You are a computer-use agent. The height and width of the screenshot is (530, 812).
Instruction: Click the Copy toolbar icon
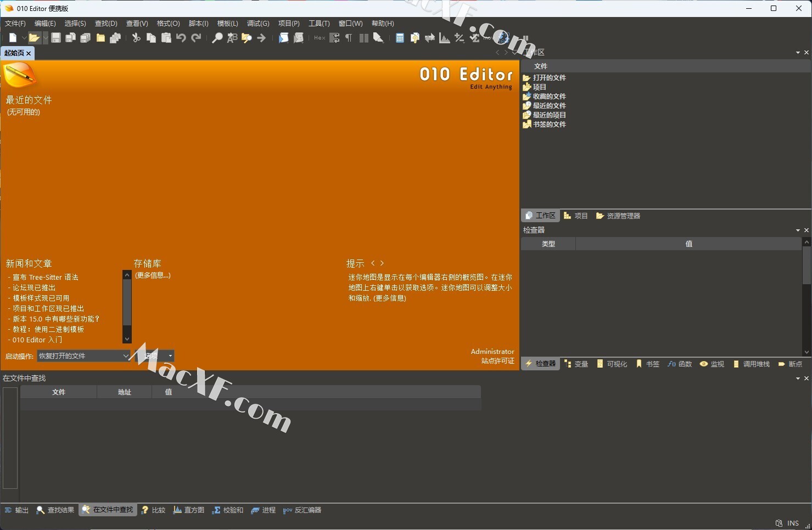click(151, 38)
